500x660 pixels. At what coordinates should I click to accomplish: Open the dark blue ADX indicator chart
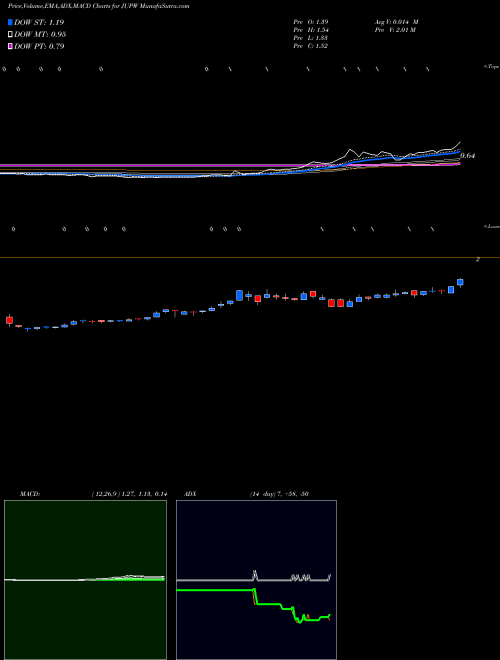[x=256, y=580]
